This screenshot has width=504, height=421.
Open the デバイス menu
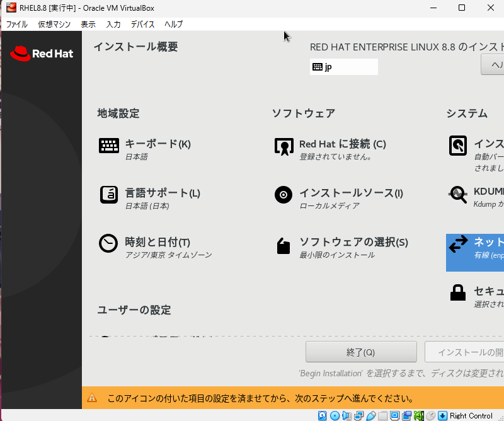(142, 24)
